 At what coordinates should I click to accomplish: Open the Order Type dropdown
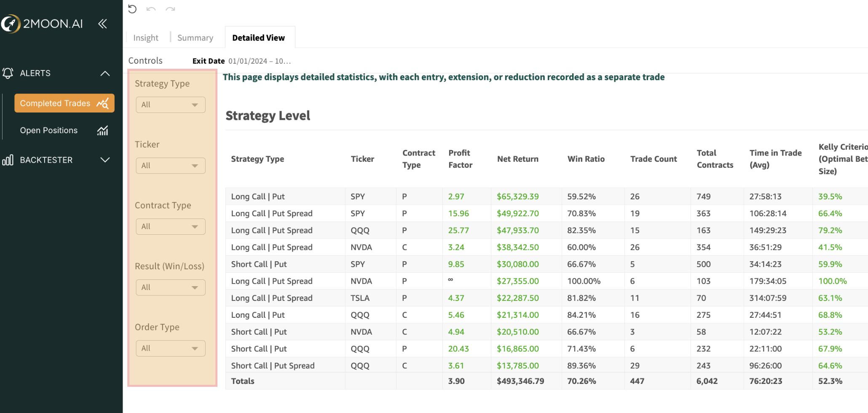(170, 349)
